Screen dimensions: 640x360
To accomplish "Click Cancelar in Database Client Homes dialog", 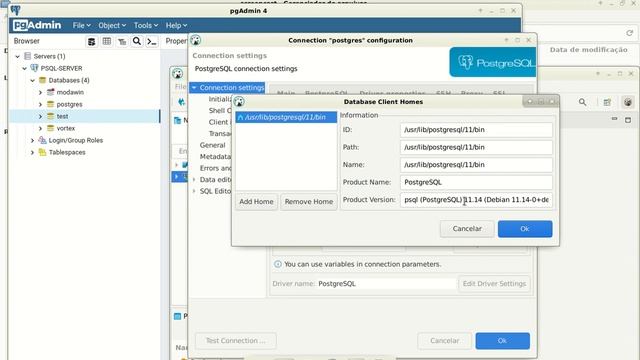I will click(467, 229).
